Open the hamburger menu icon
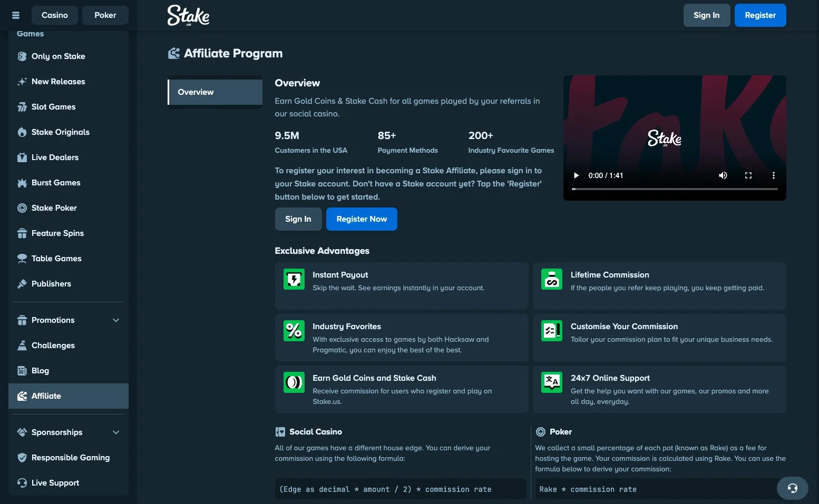The height and width of the screenshot is (504, 819). 16,15
